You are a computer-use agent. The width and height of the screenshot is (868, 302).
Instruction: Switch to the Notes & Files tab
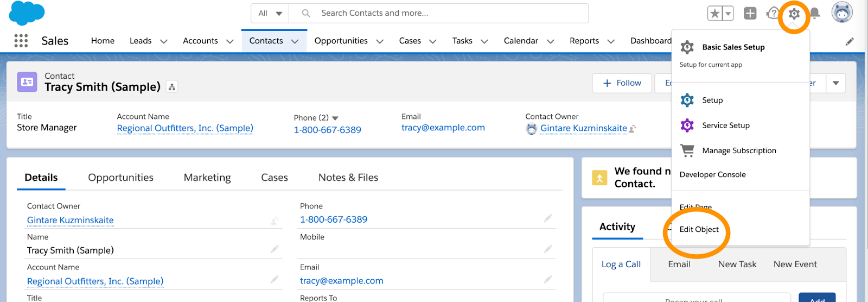click(x=348, y=178)
